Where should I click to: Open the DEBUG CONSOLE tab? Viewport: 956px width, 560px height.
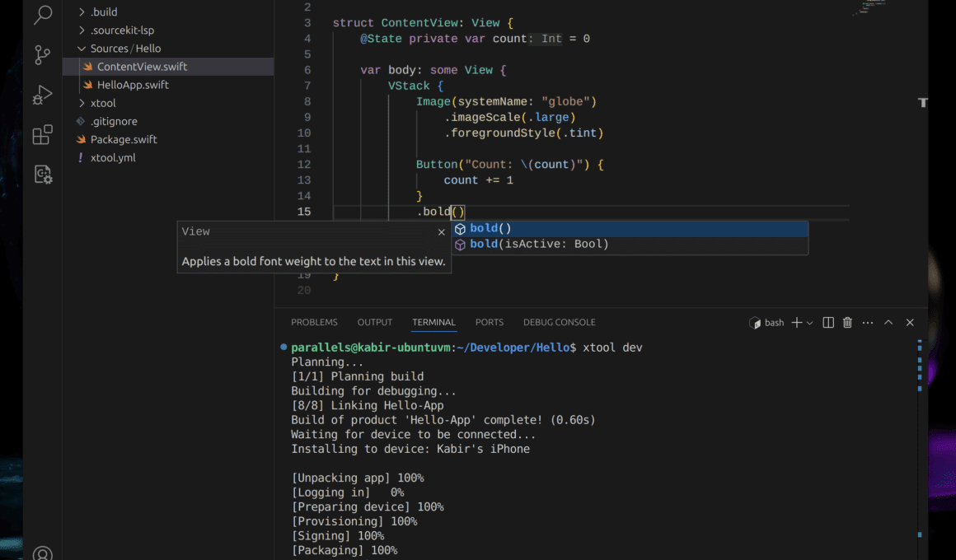pyautogui.click(x=559, y=322)
